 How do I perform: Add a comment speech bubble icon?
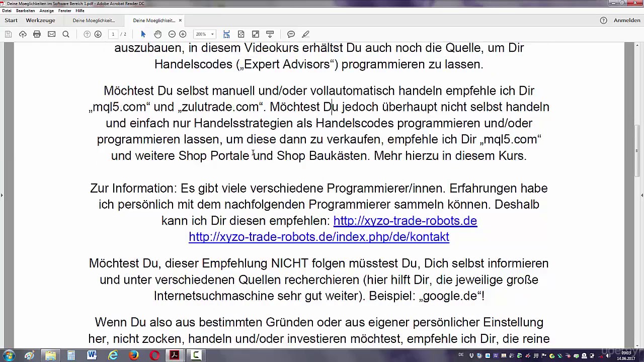[x=291, y=34]
